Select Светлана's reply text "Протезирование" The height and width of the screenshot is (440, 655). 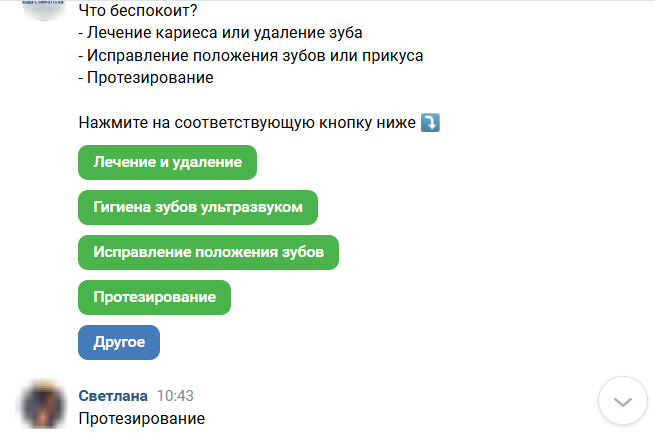[x=141, y=418]
